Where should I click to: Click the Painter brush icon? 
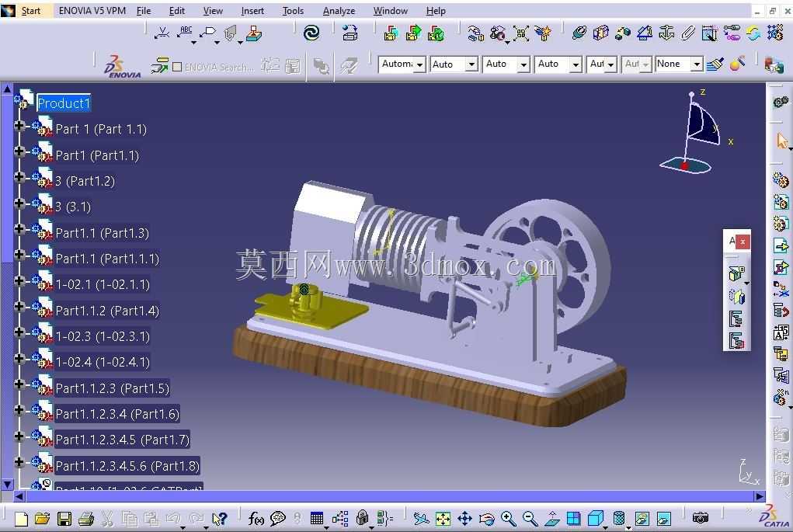pos(715,64)
